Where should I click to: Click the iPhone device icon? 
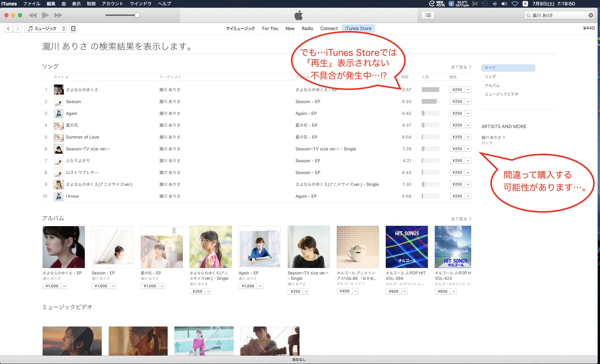click(x=73, y=28)
